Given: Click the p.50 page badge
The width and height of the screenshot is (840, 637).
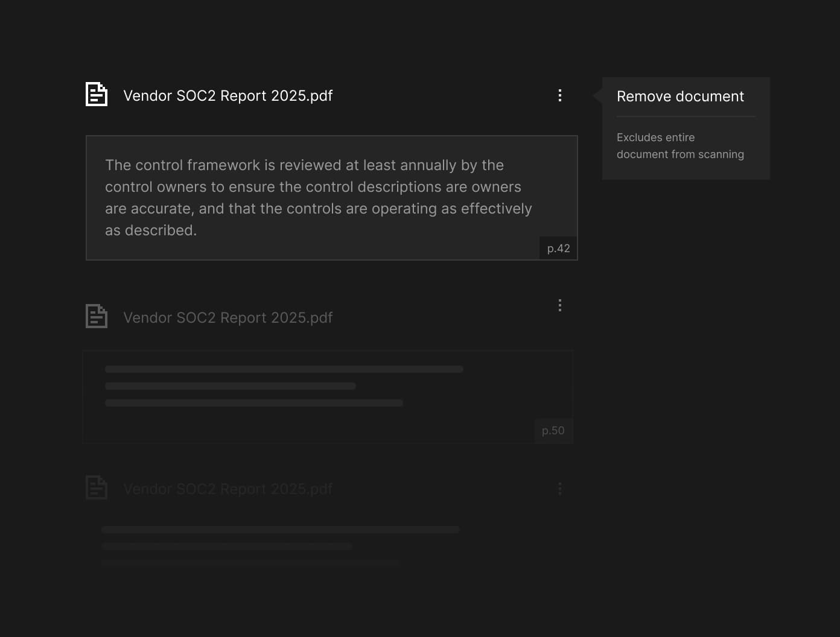Looking at the screenshot, I should click(553, 431).
